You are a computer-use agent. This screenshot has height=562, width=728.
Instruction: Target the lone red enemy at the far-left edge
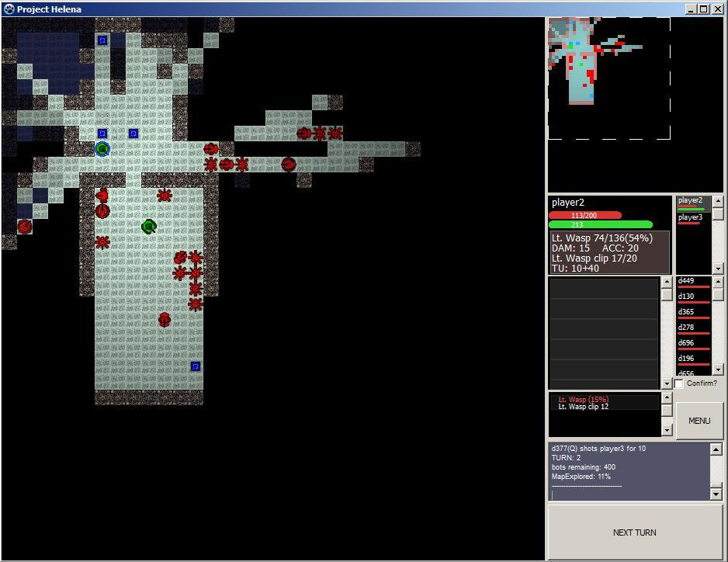[x=25, y=227]
